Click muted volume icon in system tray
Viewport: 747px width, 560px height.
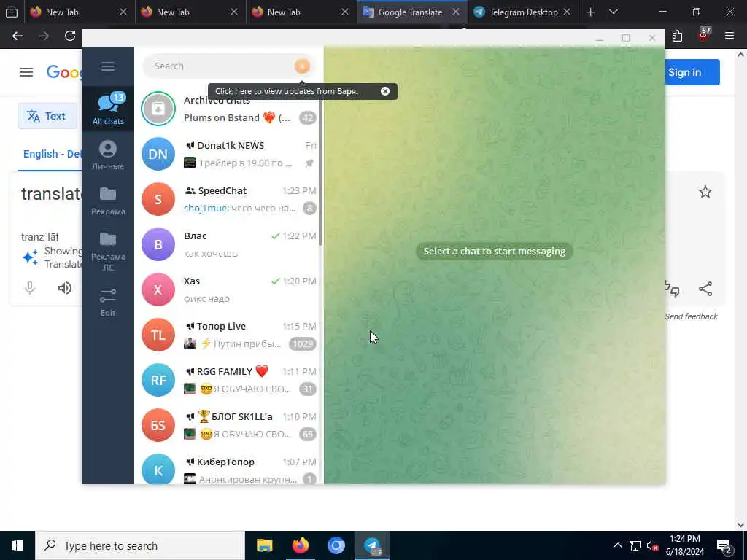[653, 545]
